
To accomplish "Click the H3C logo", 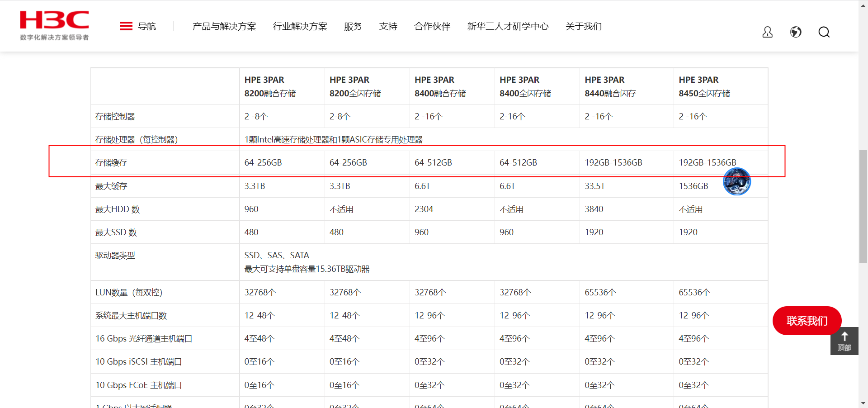I will (x=54, y=26).
